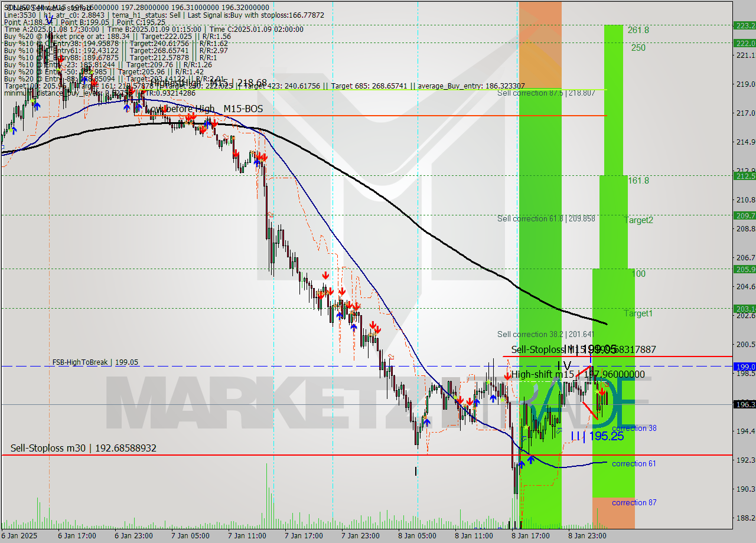Select the Sell correction 38.2 | 201.641 label
The height and width of the screenshot is (543, 756).
pos(546,334)
